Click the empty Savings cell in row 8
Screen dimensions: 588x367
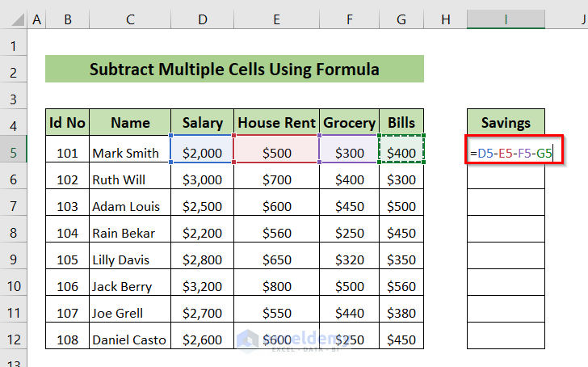click(x=506, y=232)
